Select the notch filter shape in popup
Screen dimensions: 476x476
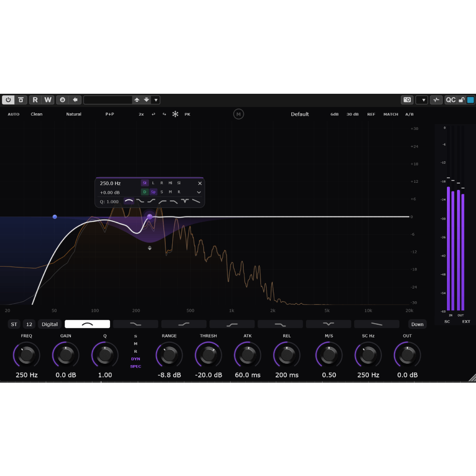coord(185,201)
